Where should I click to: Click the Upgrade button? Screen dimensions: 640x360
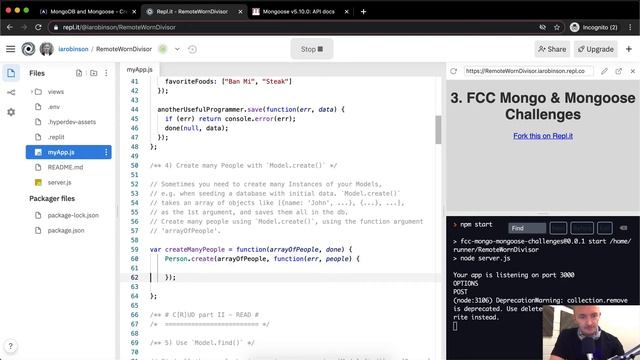[596, 49]
